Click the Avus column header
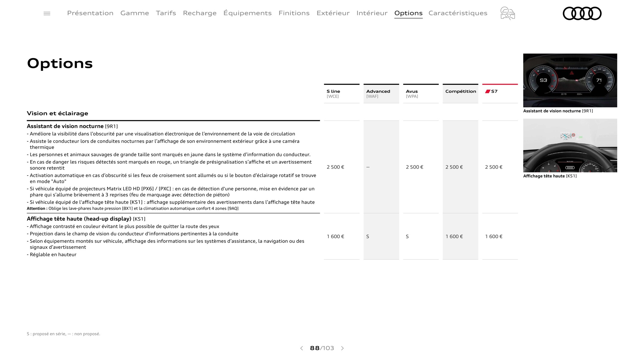The image size is (644, 362). [421, 94]
